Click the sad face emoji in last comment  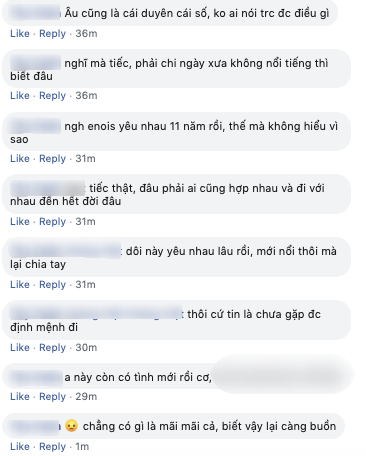tap(71, 426)
